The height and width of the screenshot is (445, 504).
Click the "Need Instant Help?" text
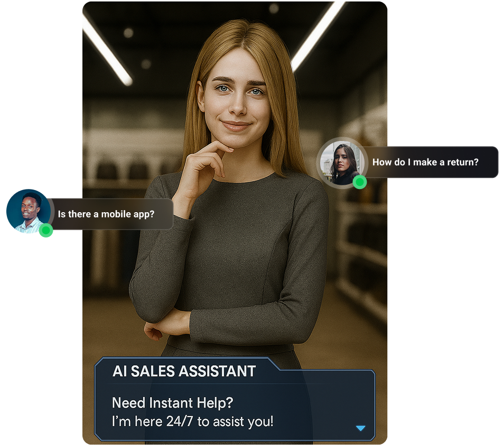tap(172, 403)
